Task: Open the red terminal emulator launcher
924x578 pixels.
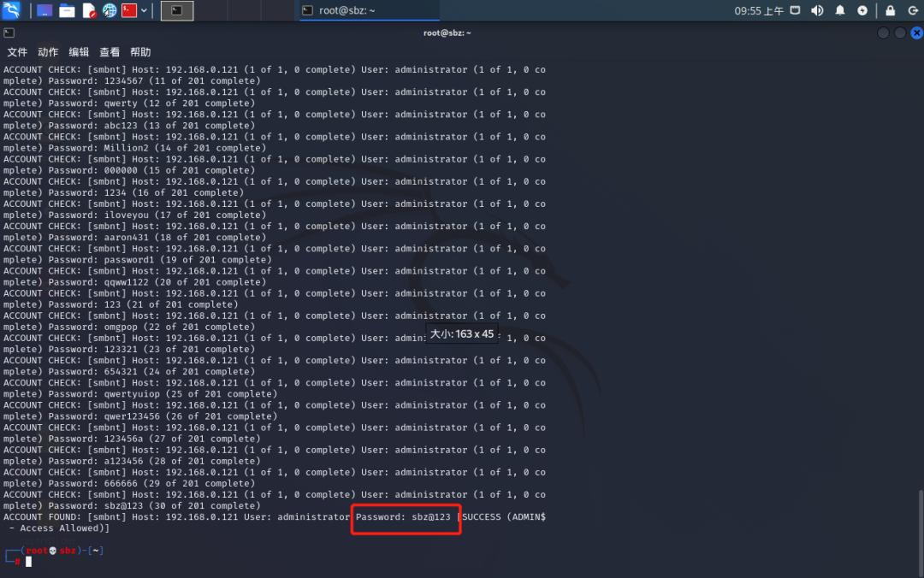Action: 129,10
